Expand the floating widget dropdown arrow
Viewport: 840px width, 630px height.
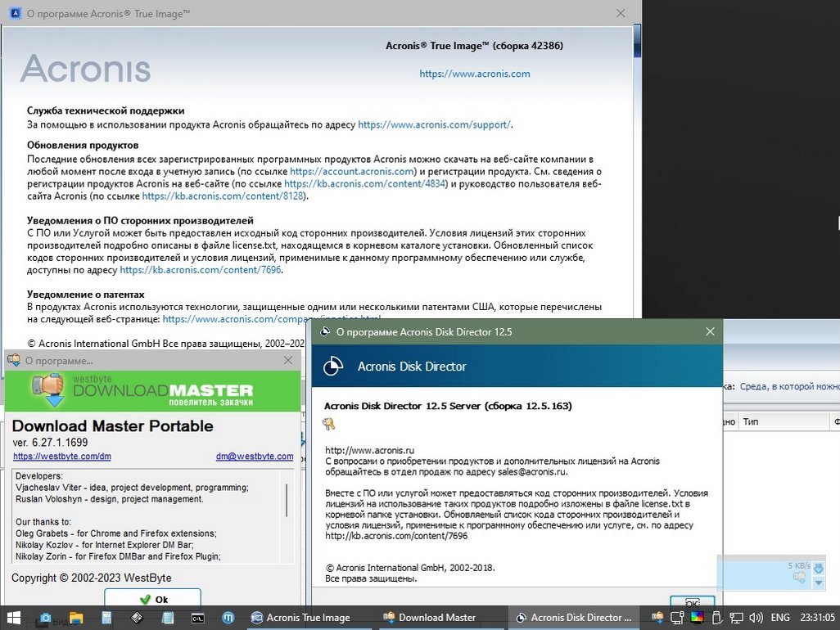coord(818,583)
